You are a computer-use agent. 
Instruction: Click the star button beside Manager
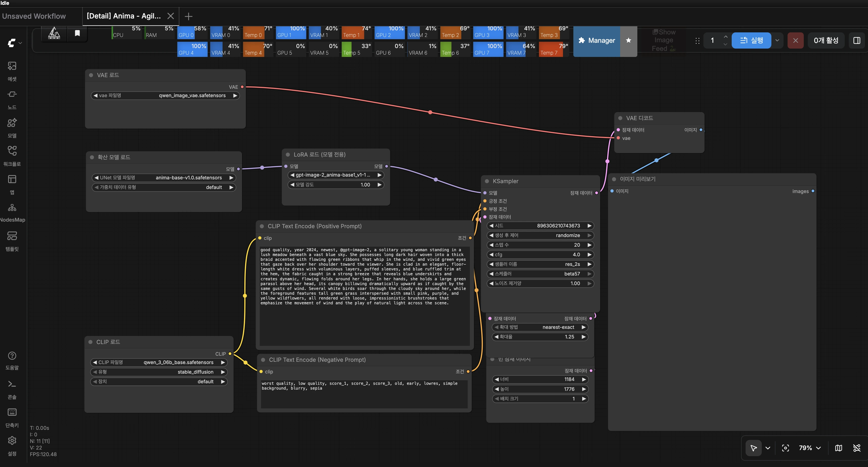click(628, 40)
